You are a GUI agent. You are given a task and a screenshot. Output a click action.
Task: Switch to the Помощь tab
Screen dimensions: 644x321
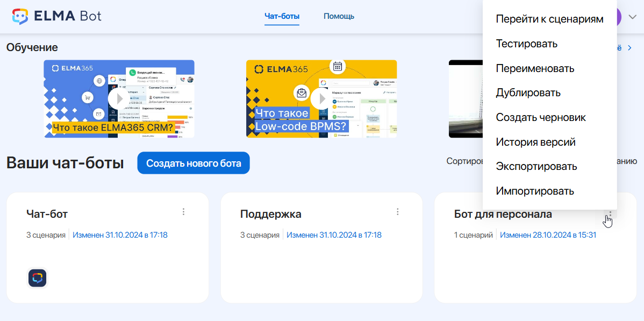[x=339, y=16]
